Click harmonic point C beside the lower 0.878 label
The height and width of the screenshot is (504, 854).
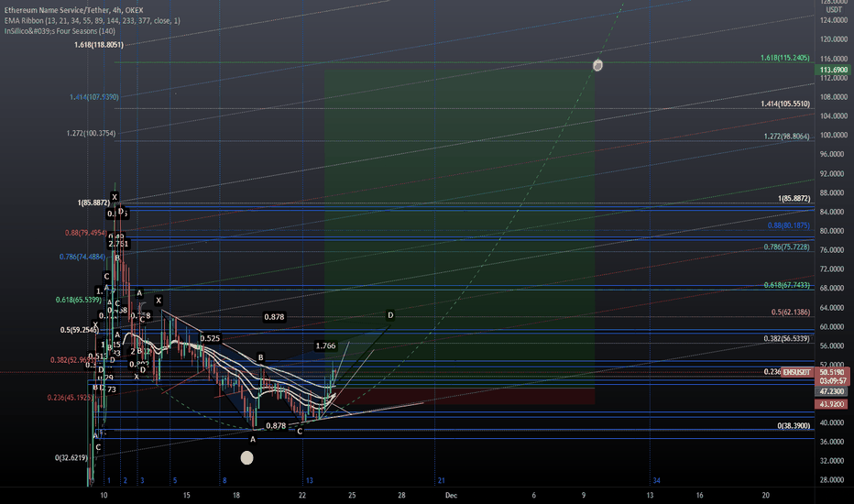click(300, 431)
